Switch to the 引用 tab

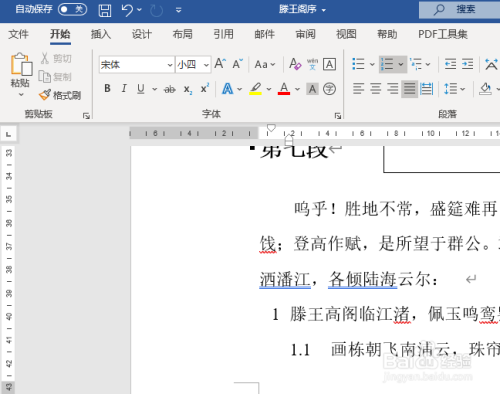[x=223, y=34]
